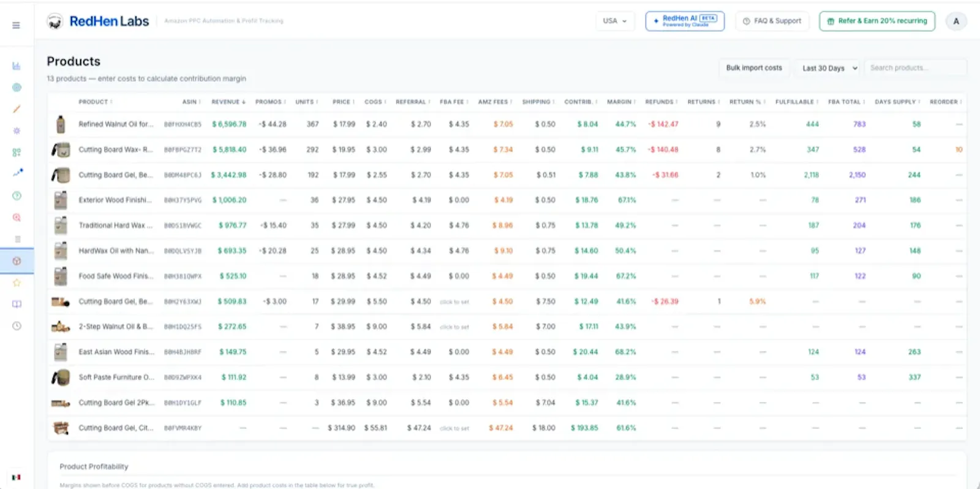980x489 pixels.
Task: Click "click to set" in Cutting Board Gel, Cit row
Action: click(x=454, y=428)
